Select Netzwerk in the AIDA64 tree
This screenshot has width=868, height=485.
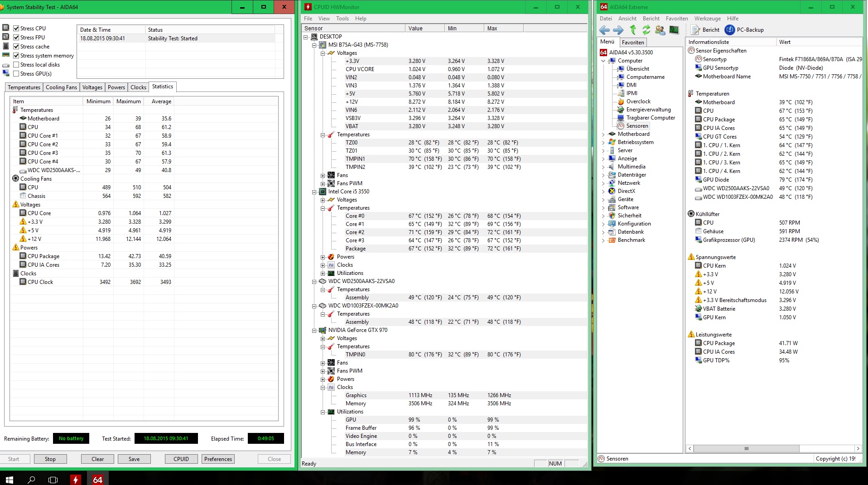[x=629, y=183]
